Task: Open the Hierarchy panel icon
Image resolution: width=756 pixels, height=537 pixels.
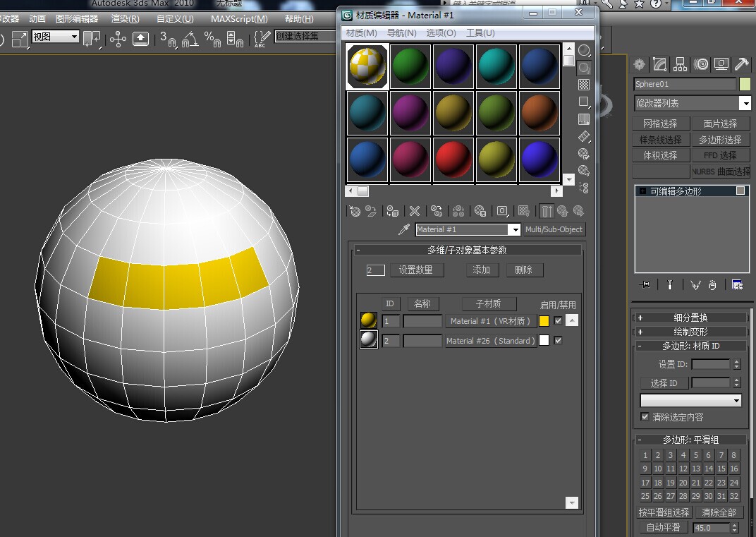Action: click(680, 64)
